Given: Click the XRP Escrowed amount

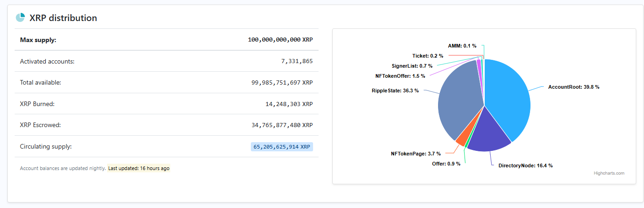Looking at the screenshot, I should pos(282,125).
